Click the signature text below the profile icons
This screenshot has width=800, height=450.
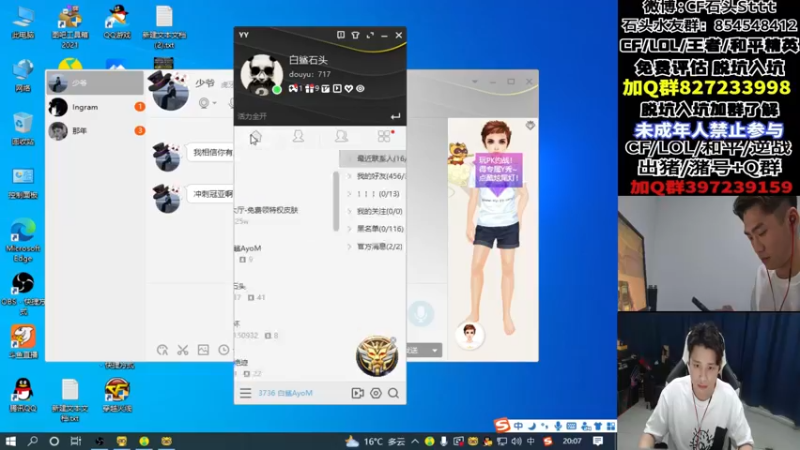252,116
